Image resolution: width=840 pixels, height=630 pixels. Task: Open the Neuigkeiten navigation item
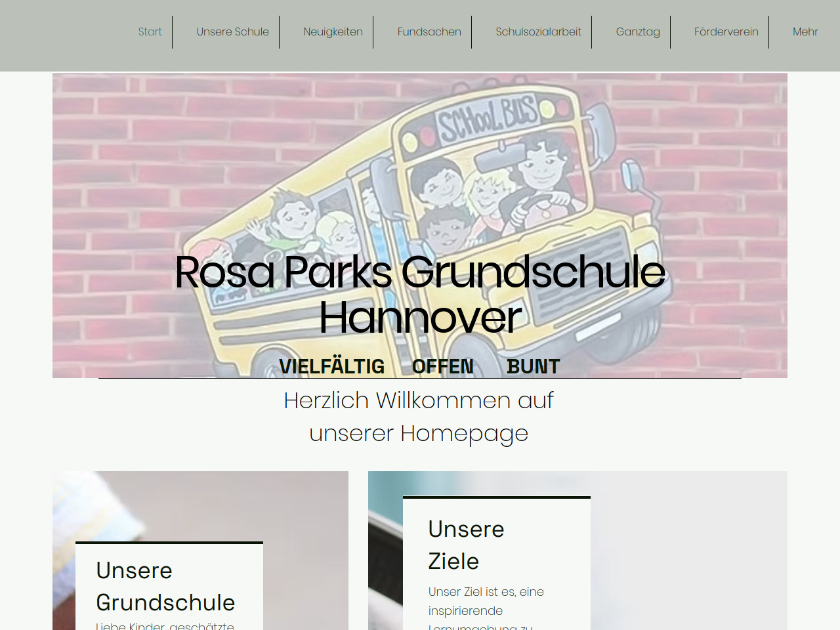(333, 31)
